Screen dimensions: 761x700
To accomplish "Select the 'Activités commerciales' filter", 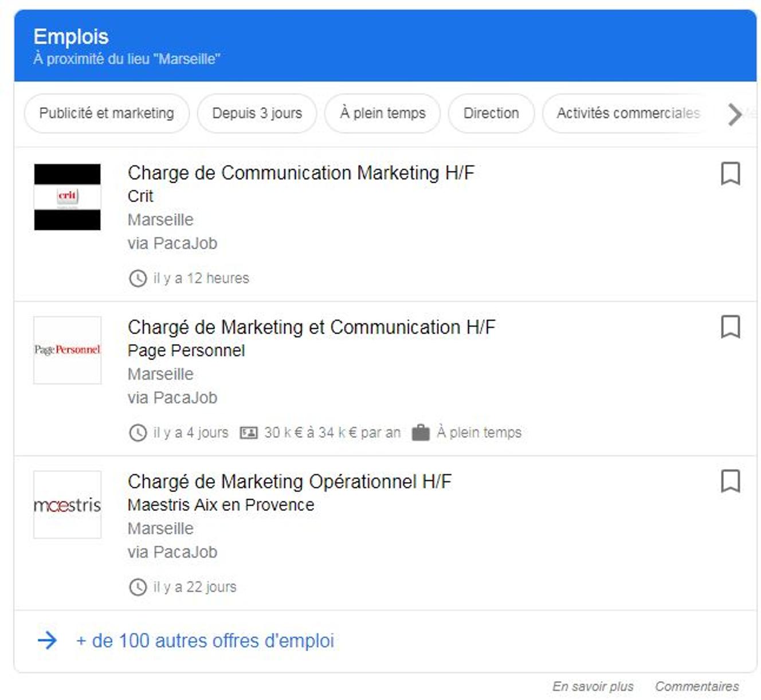I will (x=627, y=114).
